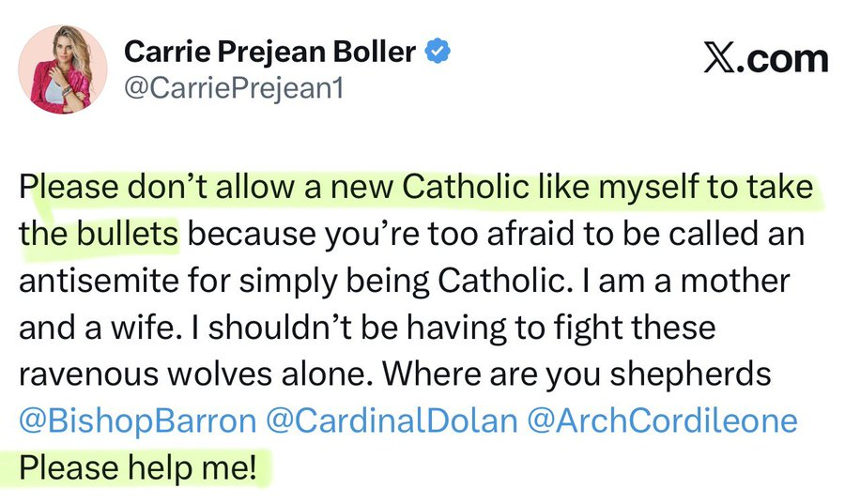Click the highlighted 'Please help me!' text
Image resolution: width=845 pixels, height=504 pixels.
coord(138,467)
